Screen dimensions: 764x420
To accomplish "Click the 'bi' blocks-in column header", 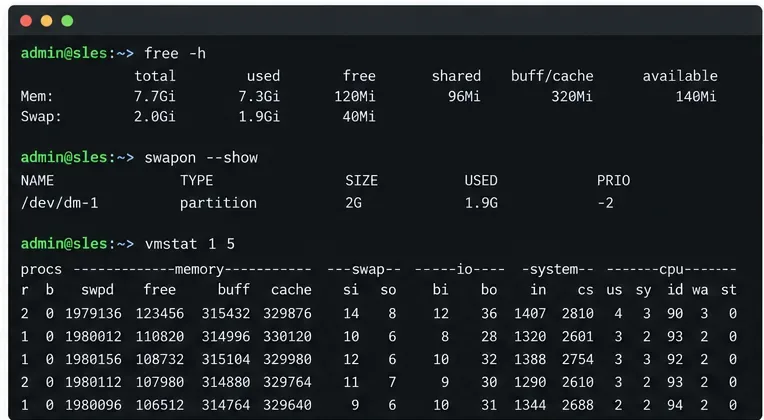I will coord(440,290).
